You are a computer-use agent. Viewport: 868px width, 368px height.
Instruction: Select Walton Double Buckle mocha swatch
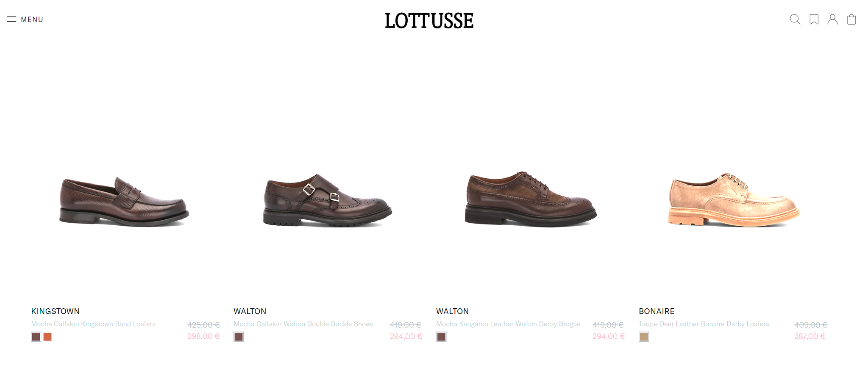[x=239, y=337]
